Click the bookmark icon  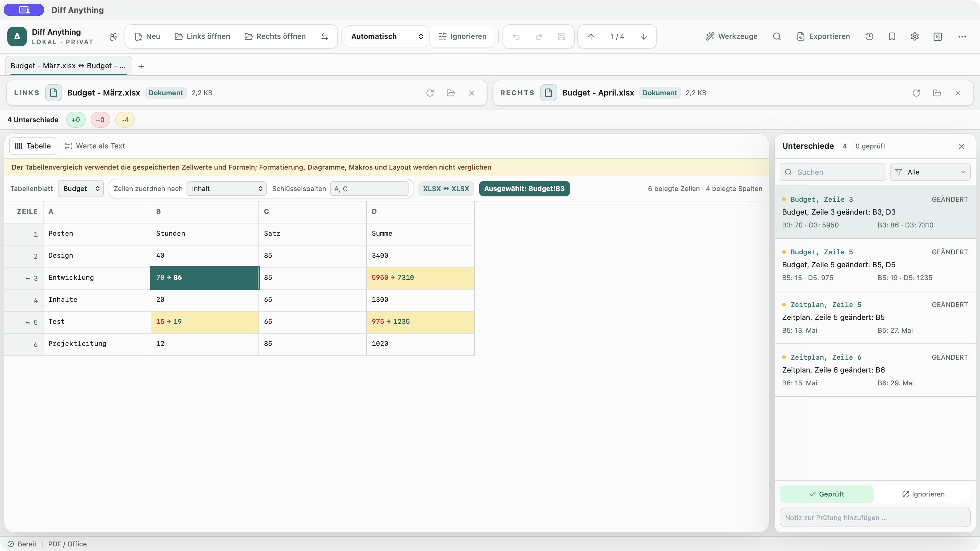click(892, 36)
